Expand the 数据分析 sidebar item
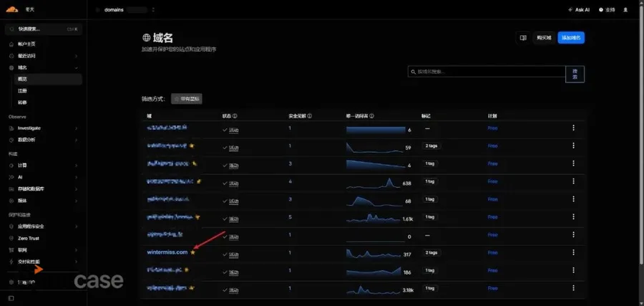This screenshot has height=306, width=644. tap(77, 140)
